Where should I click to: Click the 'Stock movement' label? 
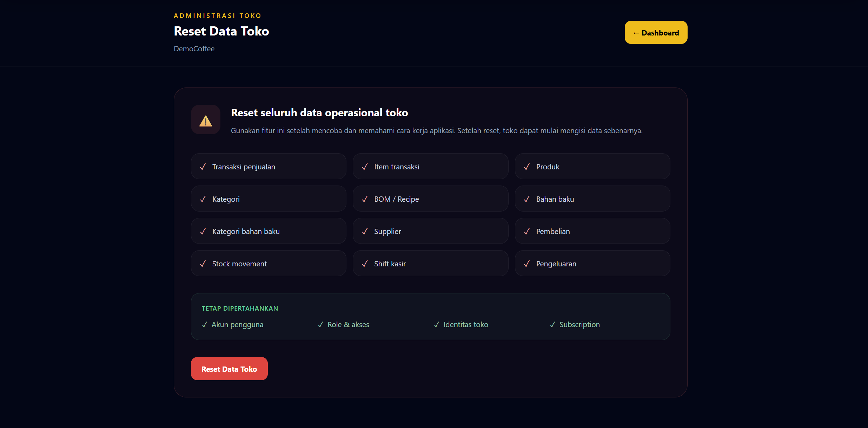239,264
